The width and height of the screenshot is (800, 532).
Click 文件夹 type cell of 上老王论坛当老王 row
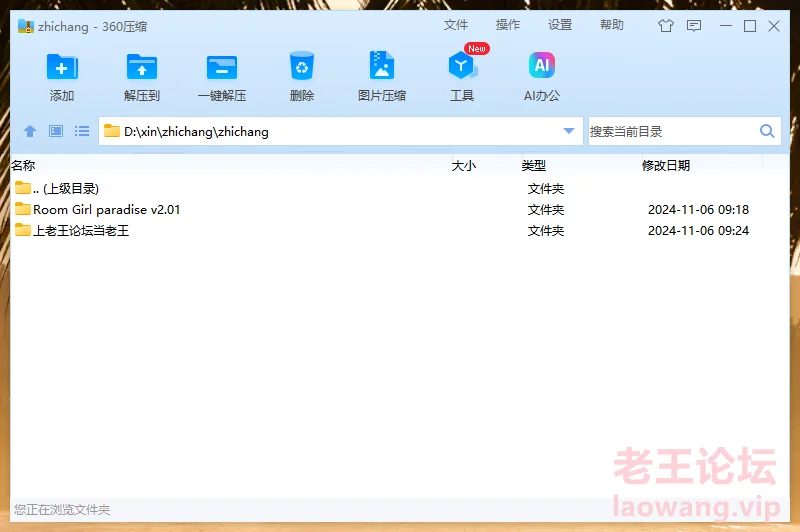coord(546,231)
